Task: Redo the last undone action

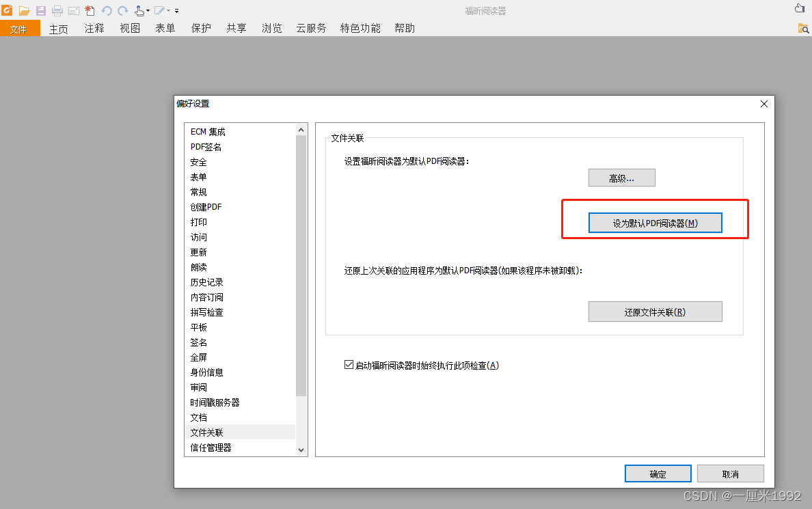Action: pos(123,10)
